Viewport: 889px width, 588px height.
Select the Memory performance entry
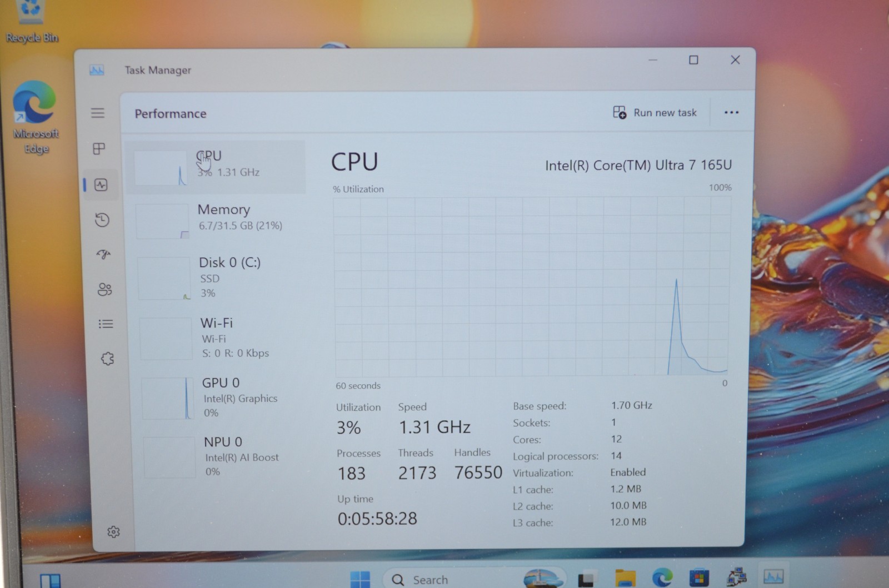pos(218,220)
